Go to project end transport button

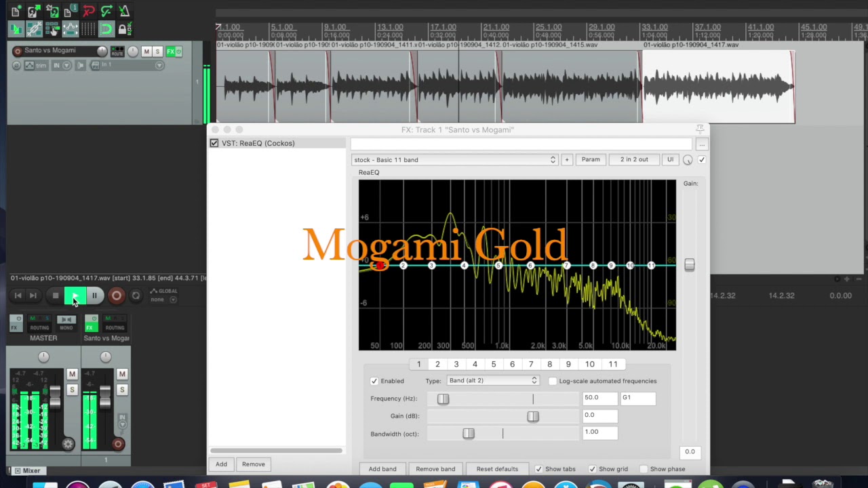33,296
